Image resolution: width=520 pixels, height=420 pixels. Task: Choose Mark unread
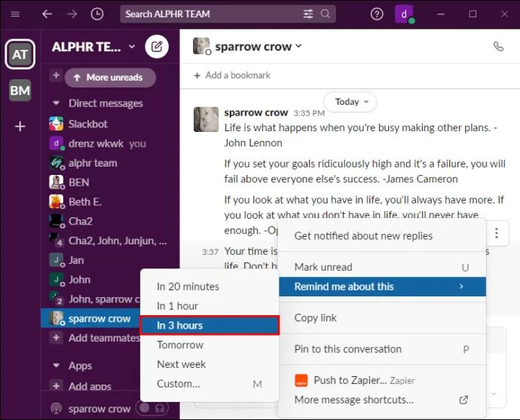[382, 267]
